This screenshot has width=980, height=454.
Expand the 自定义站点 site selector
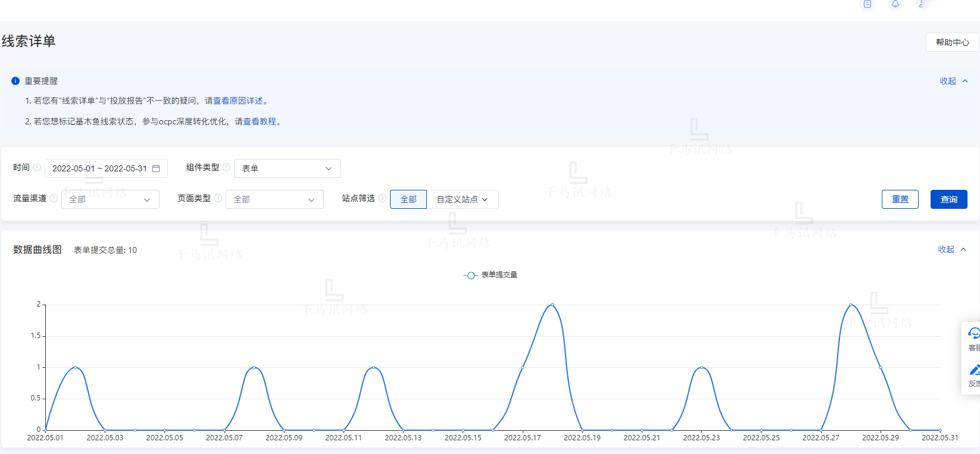[462, 199]
